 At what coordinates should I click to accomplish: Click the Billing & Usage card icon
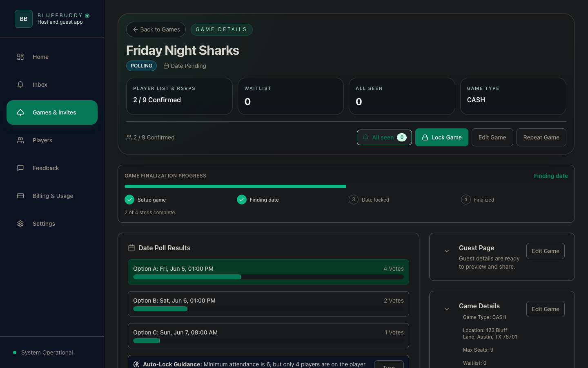click(x=20, y=196)
